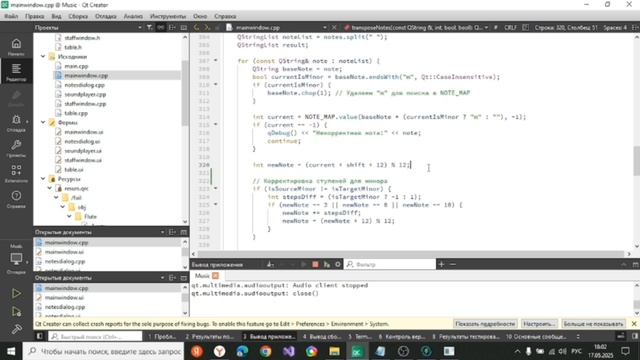640x360 pixels.
Task: Open the Инструменты menu
Action: [168, 16]
